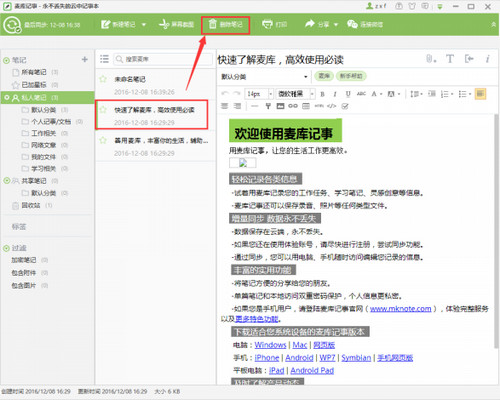Open the 工作相关 folder

(x=44, y=133)
